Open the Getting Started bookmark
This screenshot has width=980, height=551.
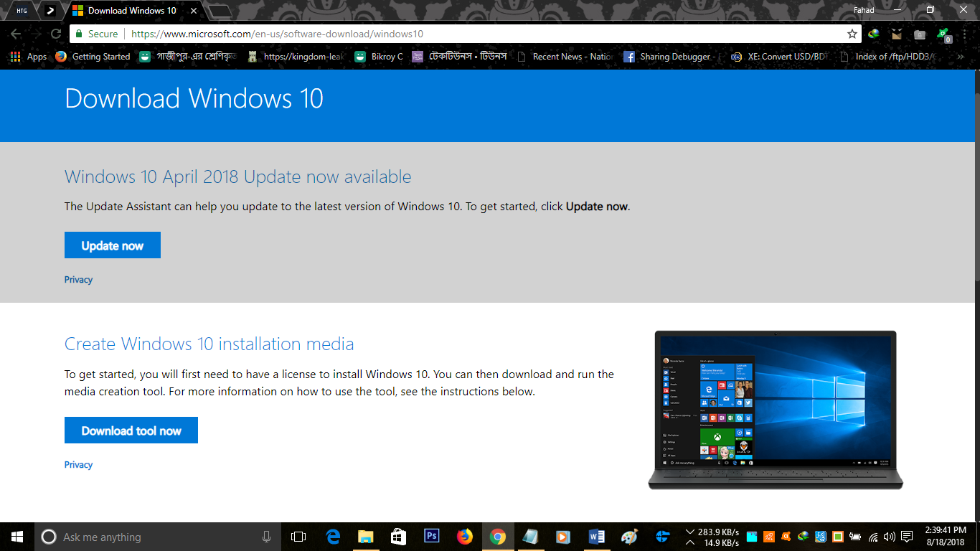(x=93, y=57)
